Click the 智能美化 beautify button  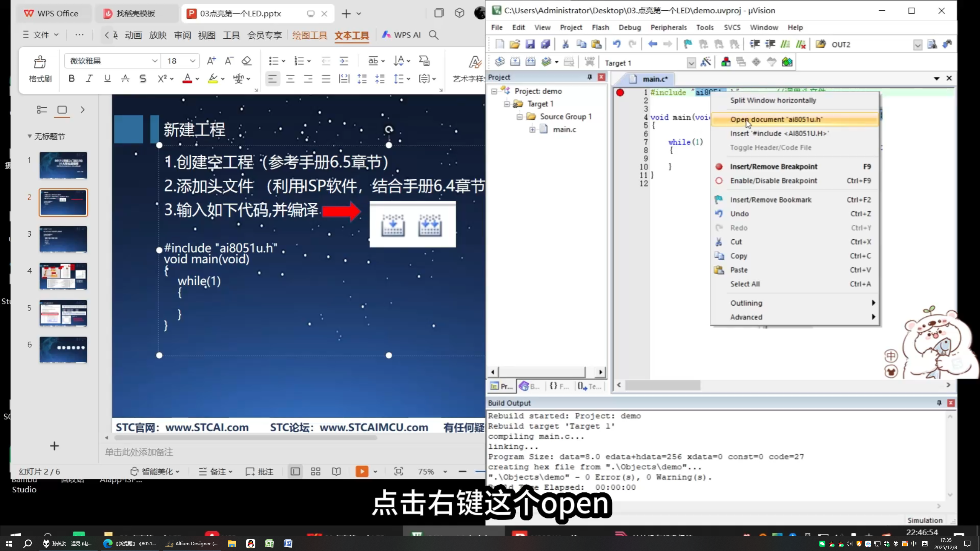[155, 471]
